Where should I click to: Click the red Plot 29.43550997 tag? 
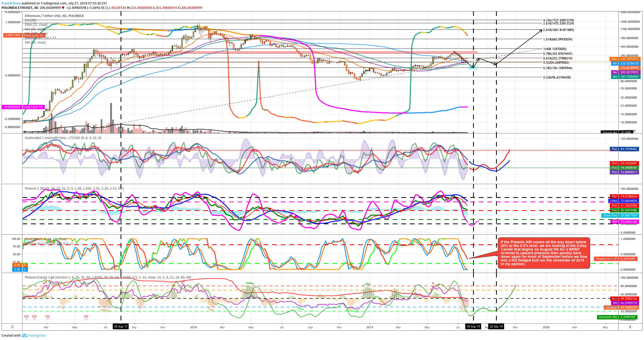[624, 163]
